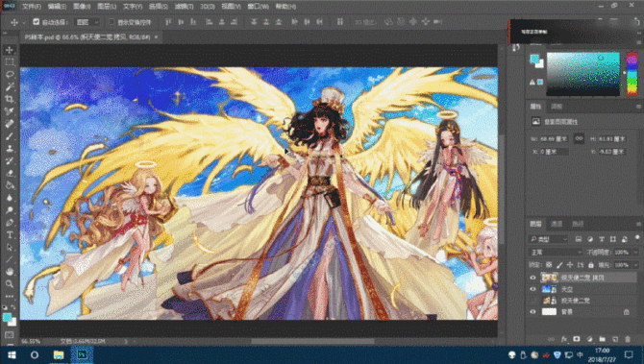Show the hidden 炽天使二觉 layer

click(x=533, y=301)
